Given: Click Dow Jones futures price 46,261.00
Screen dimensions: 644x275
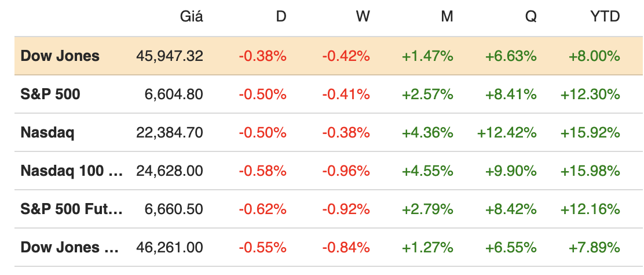Looking at the screenshot, I should (170, 247).
